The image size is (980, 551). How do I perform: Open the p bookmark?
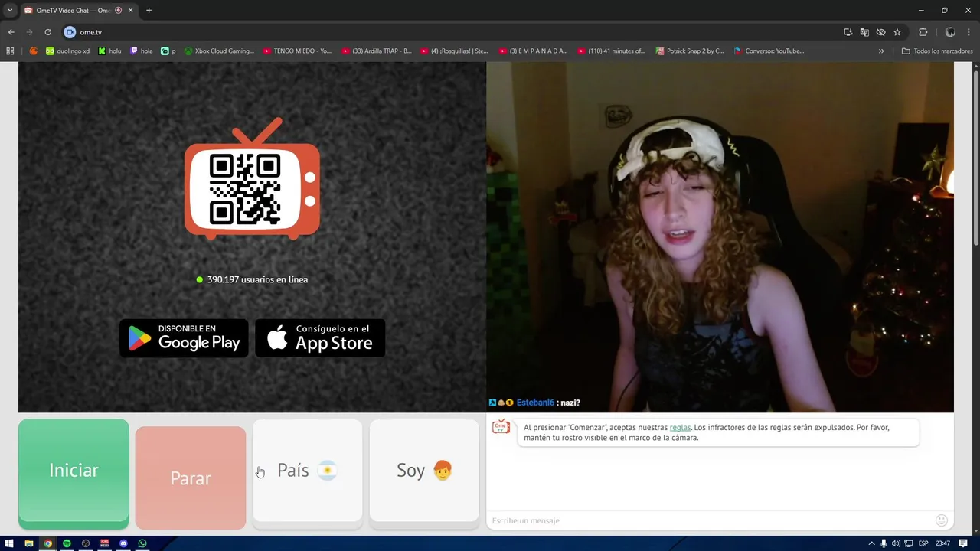click(x=168, y=51)
